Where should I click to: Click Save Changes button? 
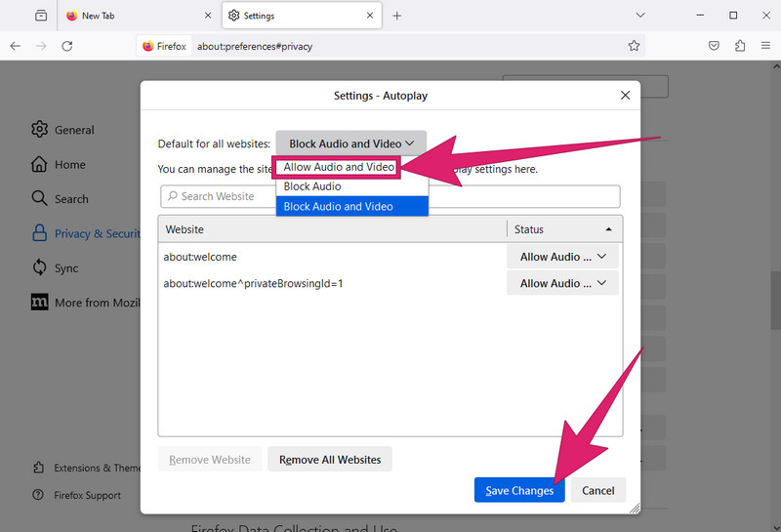coord(519,490)
